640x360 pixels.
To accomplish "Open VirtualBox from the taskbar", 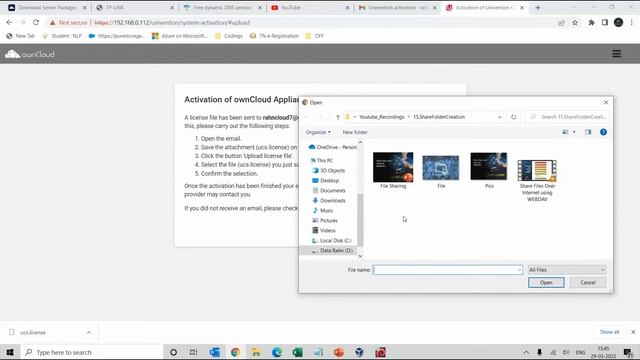I will [x=359, y=352].
